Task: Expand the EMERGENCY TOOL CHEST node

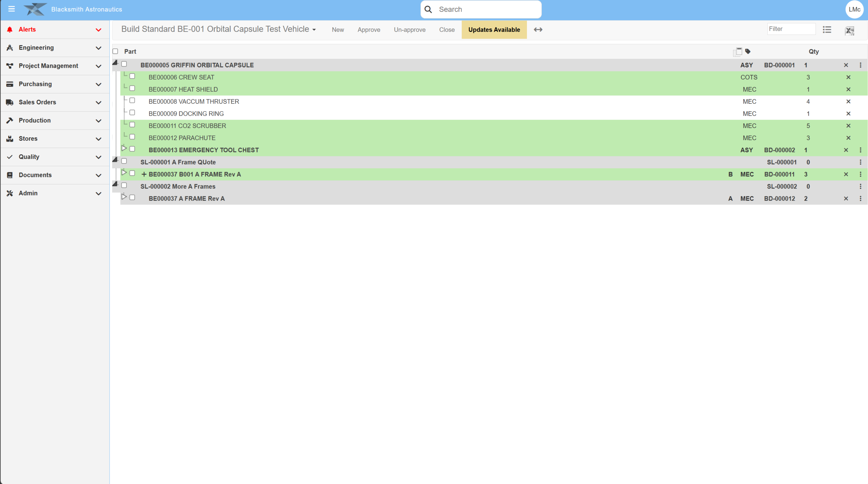Action: coord(124,148)
